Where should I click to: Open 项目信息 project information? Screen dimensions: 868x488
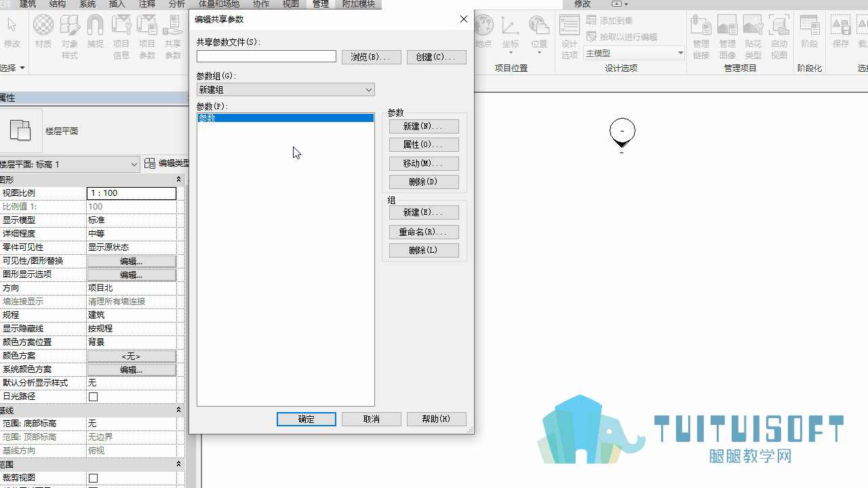121,37
